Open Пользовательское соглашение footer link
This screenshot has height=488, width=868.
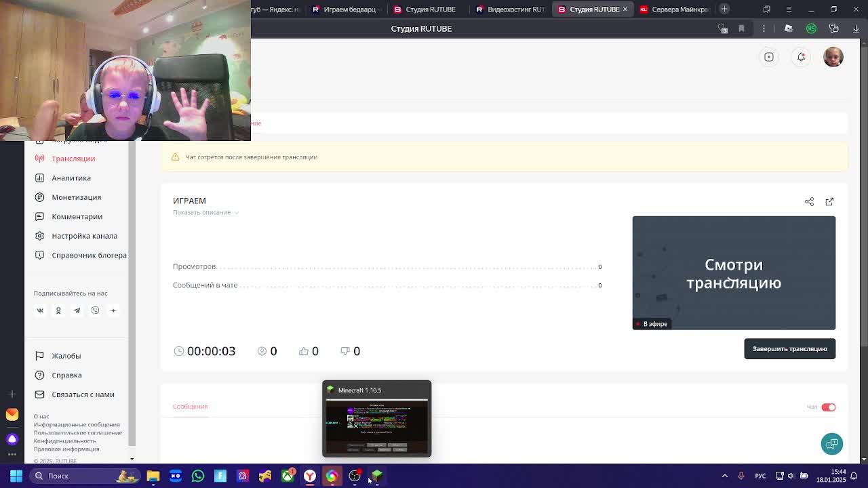coord(78,432)
